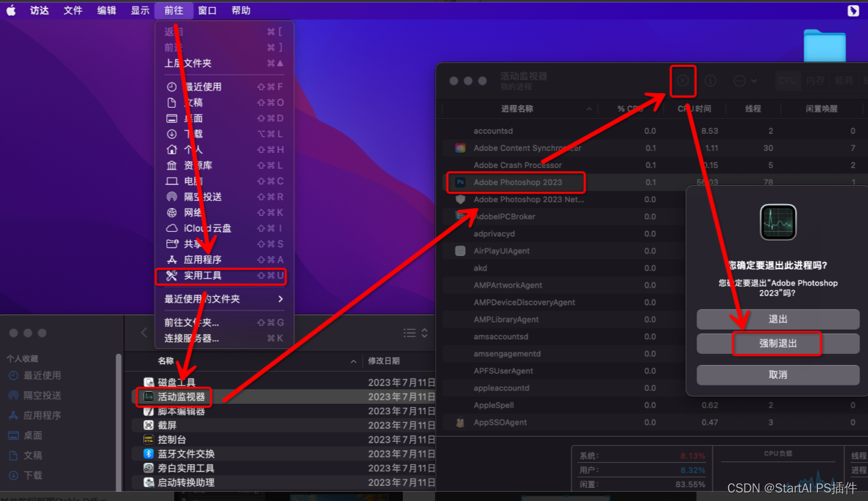This screenshot has width=868, height=501.
Task: Click 取消 to dismiss the quit dialog
Action: pyautogui.click(x=778, y=375)
